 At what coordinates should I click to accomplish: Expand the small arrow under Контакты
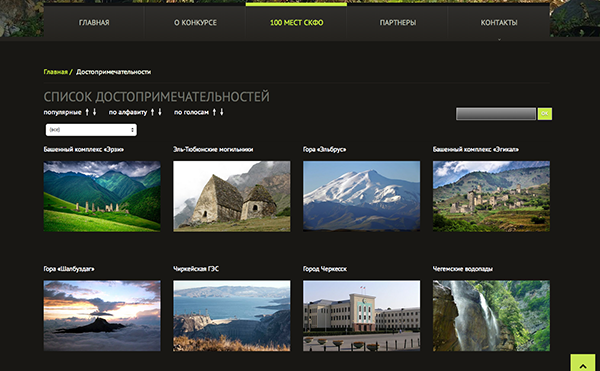click(499, 39)
